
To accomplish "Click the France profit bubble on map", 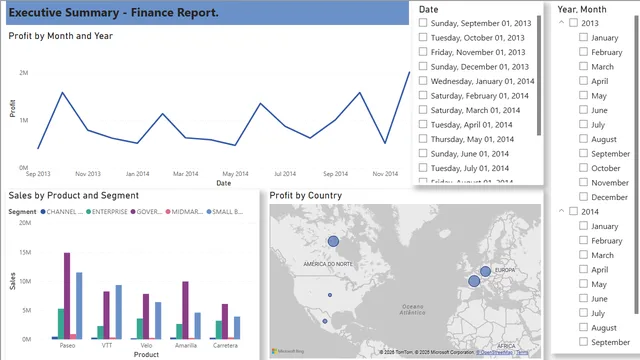I will (x=474, y=281).
